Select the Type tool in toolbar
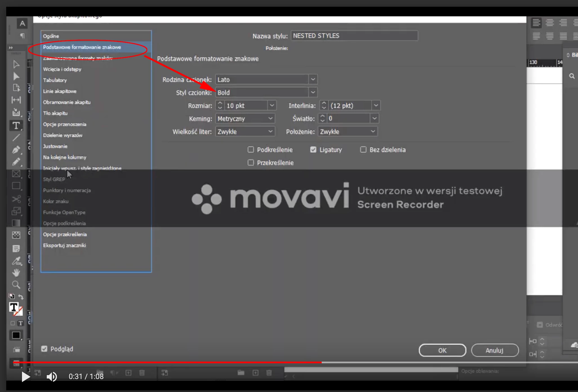578x392 pixels. coord(16,126)
